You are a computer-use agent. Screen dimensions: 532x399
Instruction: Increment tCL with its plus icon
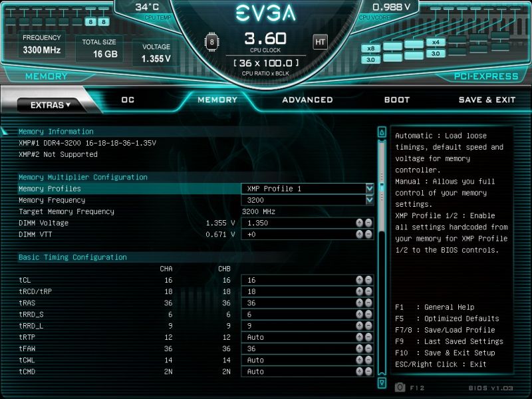pyautogui.click(x=359, y=280)
